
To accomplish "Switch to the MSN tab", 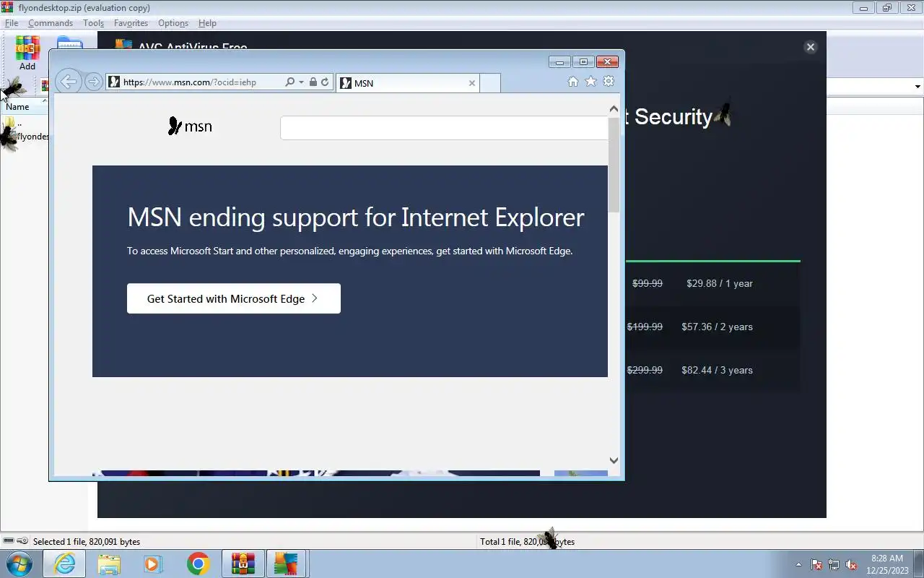I will 408,83.
